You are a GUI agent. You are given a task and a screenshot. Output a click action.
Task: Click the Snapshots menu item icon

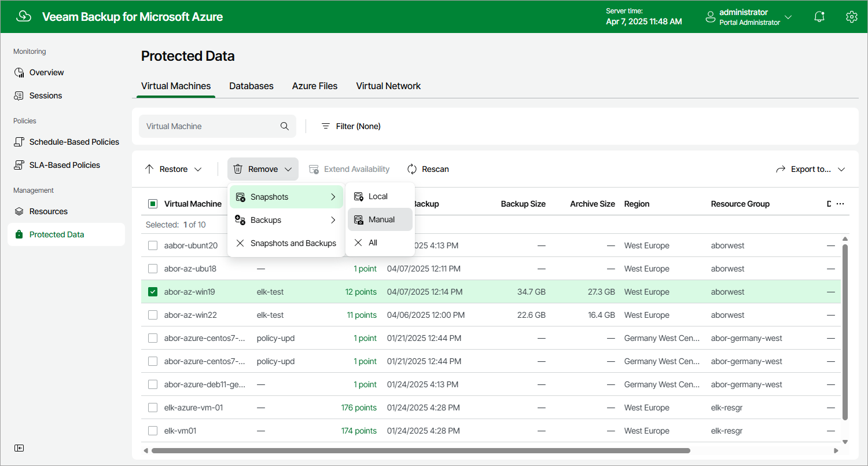(x=240, y=197)
